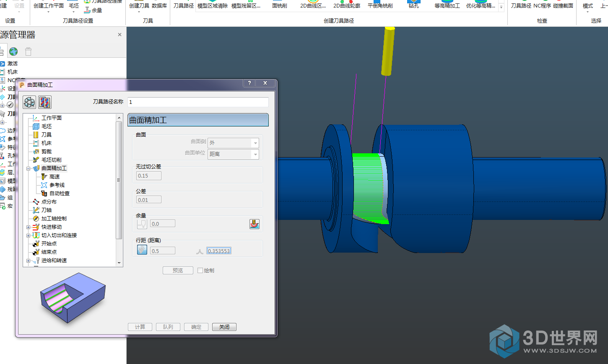The height and width of the screenshot is (364, 608).
Task: Click 数据库 tool database ribbon item
Action: pyautogui.click(x=159, y=5)
